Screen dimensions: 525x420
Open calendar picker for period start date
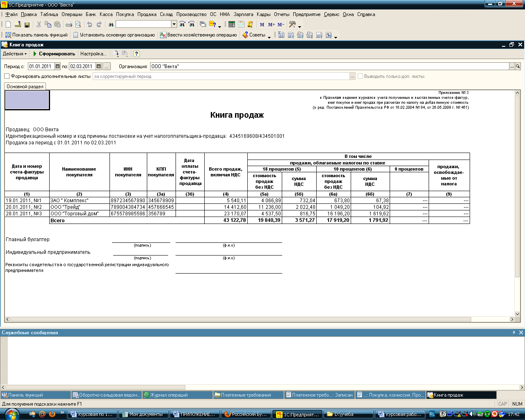(x=57, y=66)
